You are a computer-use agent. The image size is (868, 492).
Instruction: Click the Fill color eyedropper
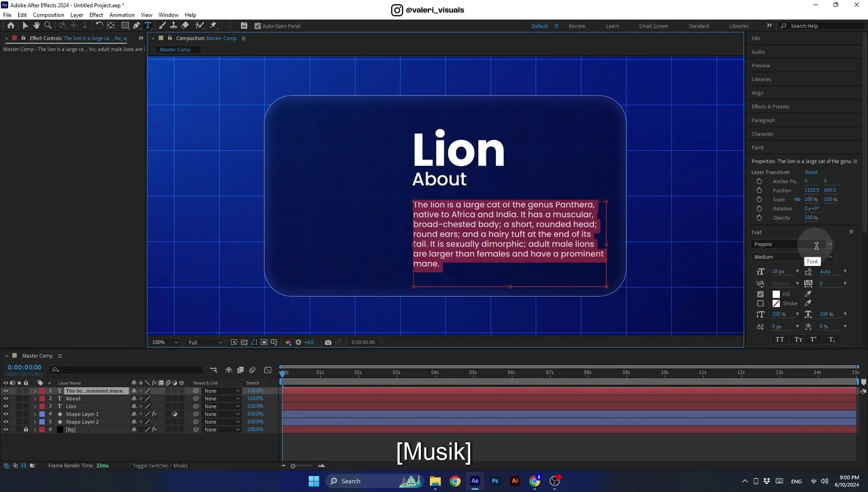click(808, 294)
